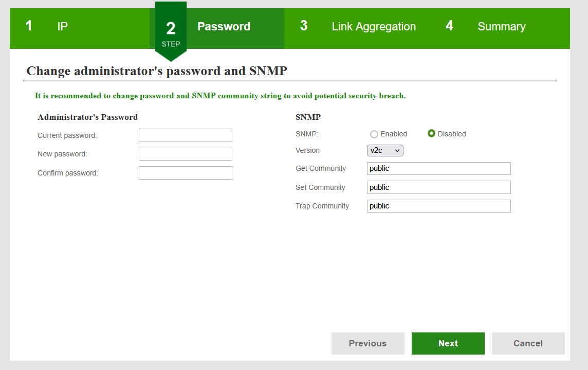
Task: Click the green security recommendation text
Action: click(220, 96)
